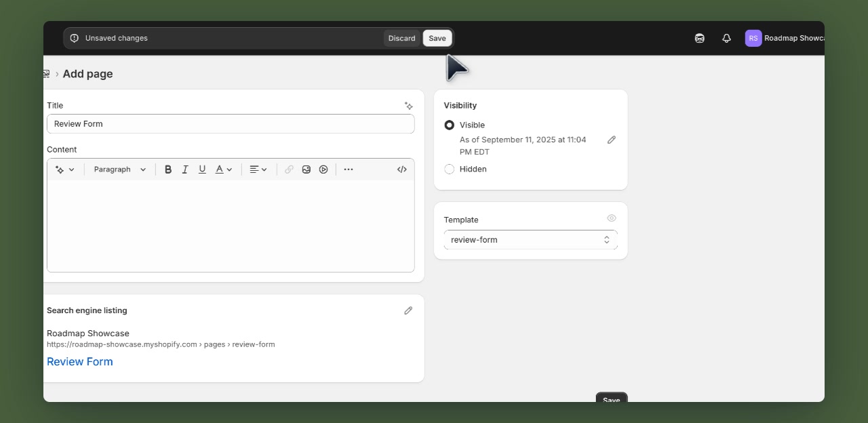This screenshot has height=423, width=868.
Task: Open the Paragraph style dropdown
Action: (120, 169)
